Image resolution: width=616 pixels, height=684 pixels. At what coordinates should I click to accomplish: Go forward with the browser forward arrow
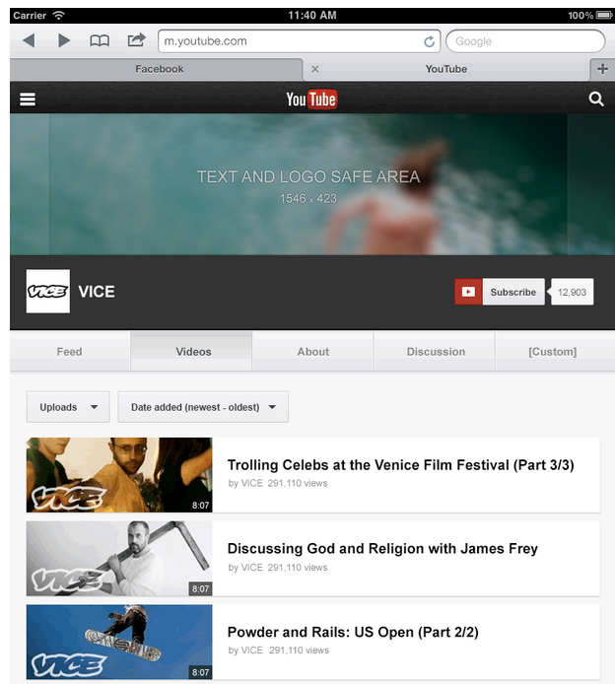pyautogui.click(x=64, y=41)
